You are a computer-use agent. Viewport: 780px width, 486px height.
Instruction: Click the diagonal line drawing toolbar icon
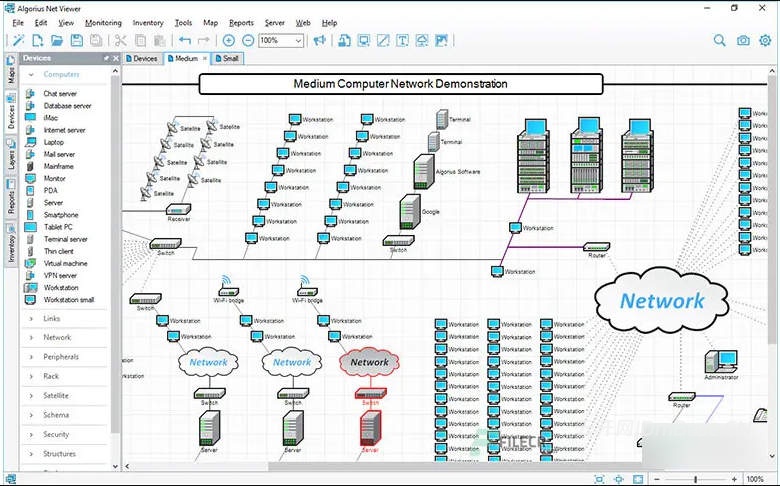pos(383,40)
